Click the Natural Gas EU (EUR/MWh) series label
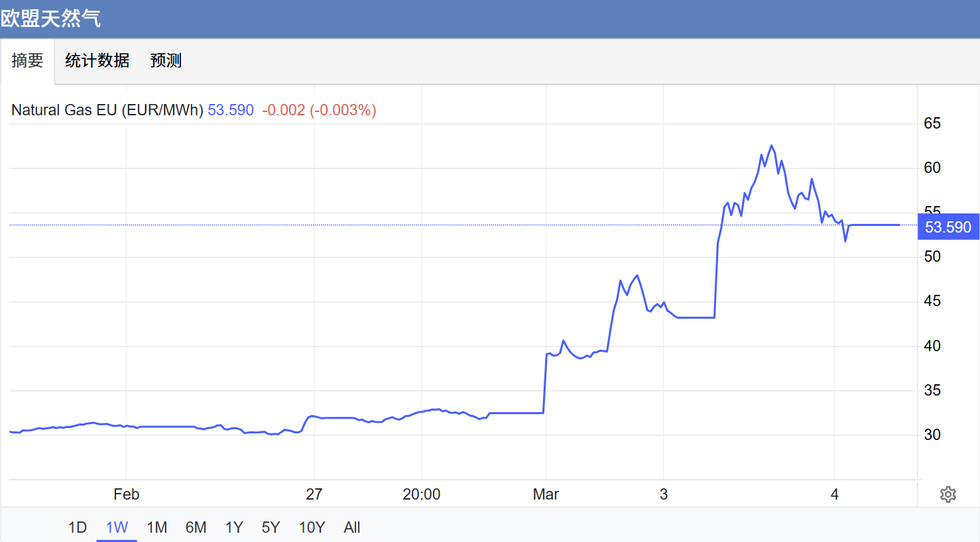The image size is (980, 542). coord(107,110)
